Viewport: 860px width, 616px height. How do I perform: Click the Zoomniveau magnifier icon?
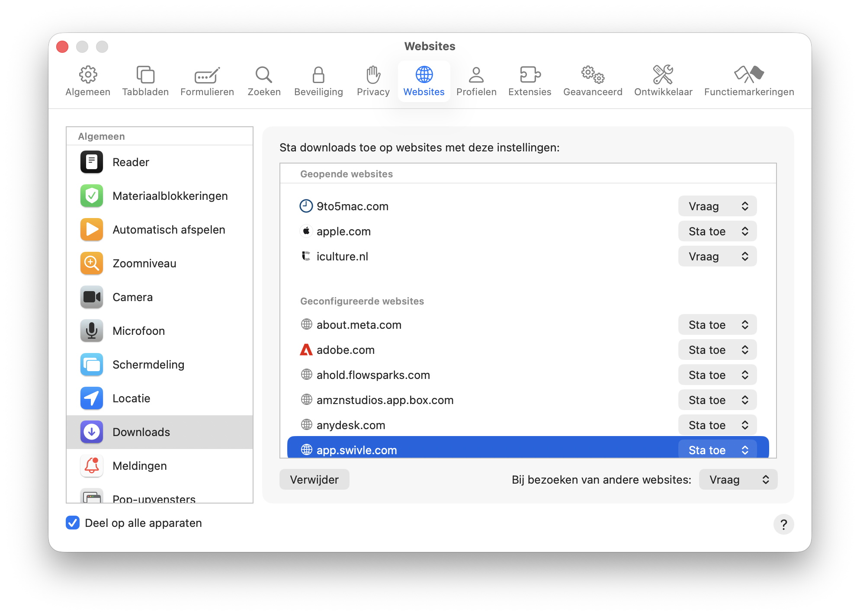(x=92, y=263)
